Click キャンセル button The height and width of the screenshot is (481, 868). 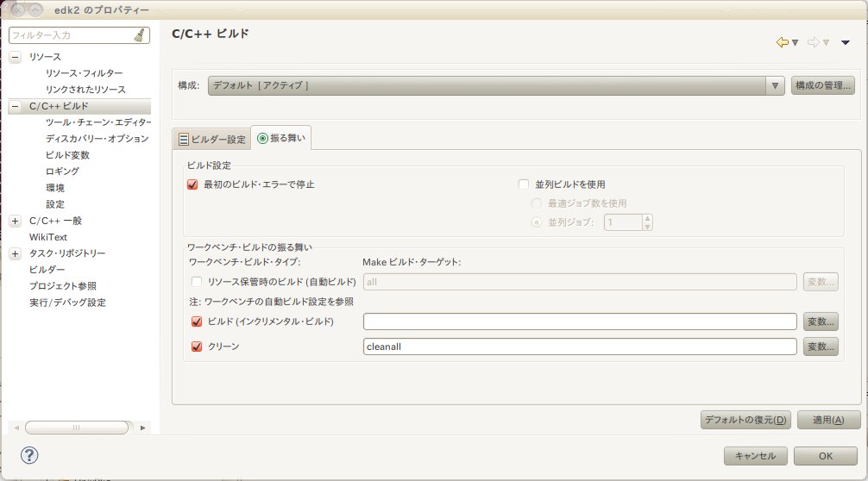pos(756,456)
